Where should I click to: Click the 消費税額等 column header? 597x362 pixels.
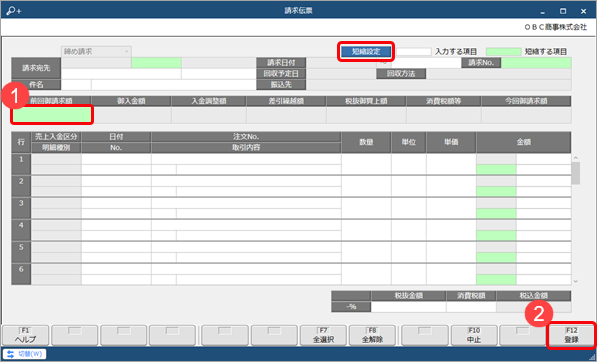coord(443,101)
